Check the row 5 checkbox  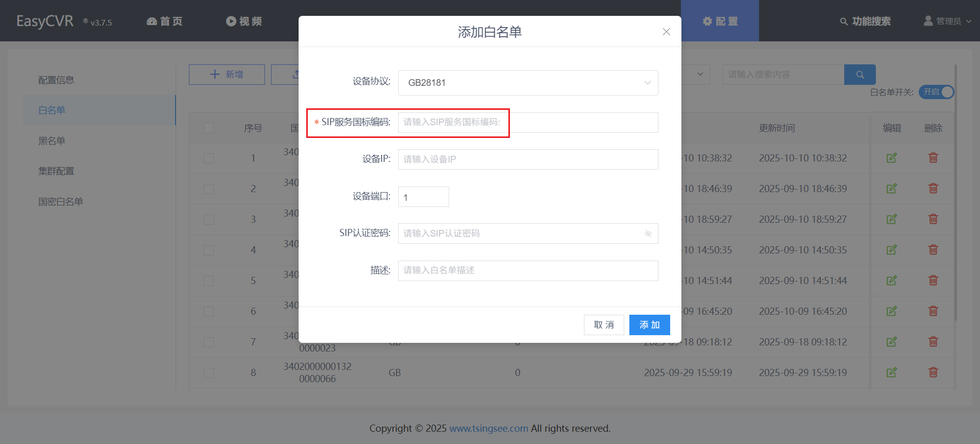[209, 281]
